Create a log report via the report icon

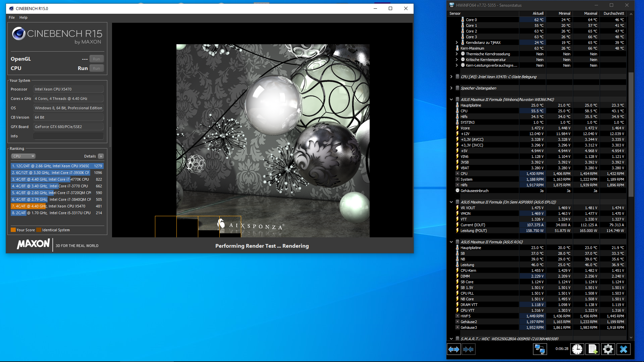click(593, 349)
